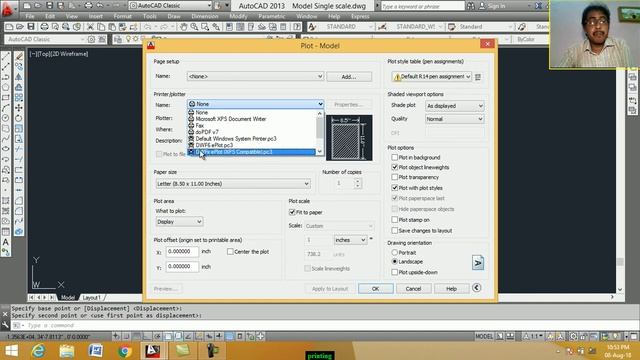
Task: Click the Plot printer icon in the standard toolbar
Action: [44, 27]
